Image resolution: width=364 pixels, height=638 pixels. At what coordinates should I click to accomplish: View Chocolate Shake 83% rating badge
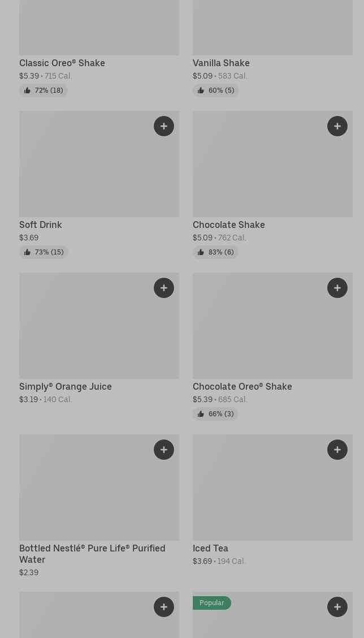coord(215,252)
